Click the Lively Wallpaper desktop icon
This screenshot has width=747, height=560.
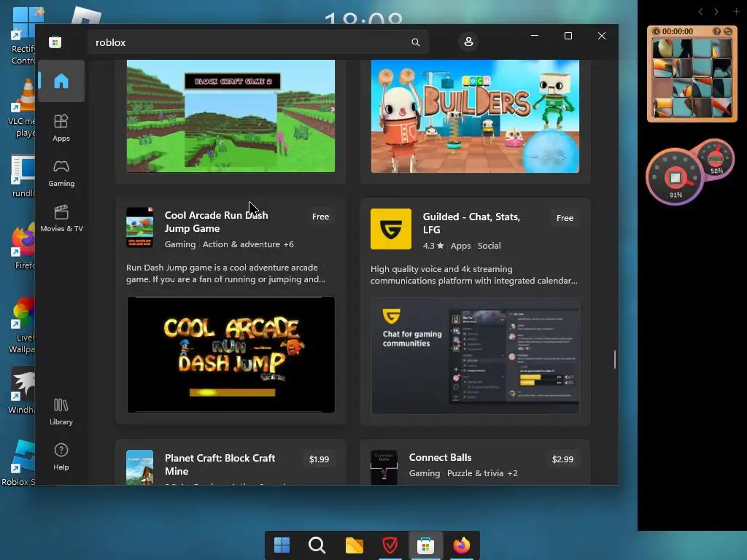coord(21,326)
